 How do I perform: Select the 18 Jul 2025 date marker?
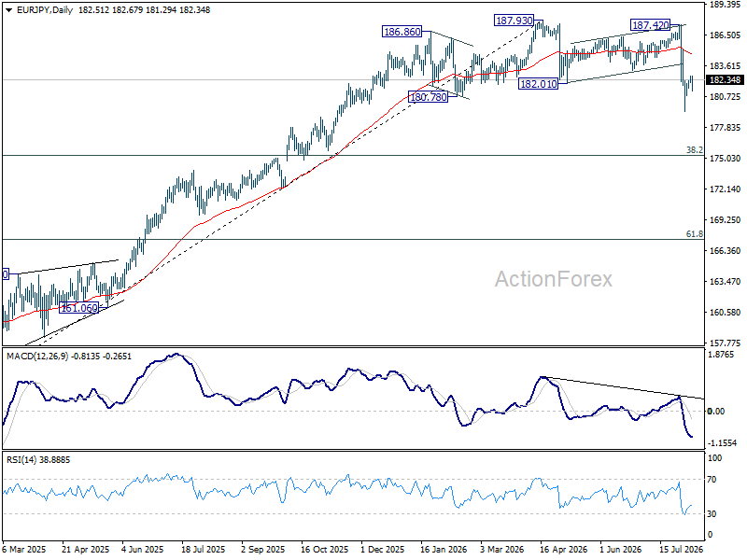pyautogui.click(x=202, y=550)
